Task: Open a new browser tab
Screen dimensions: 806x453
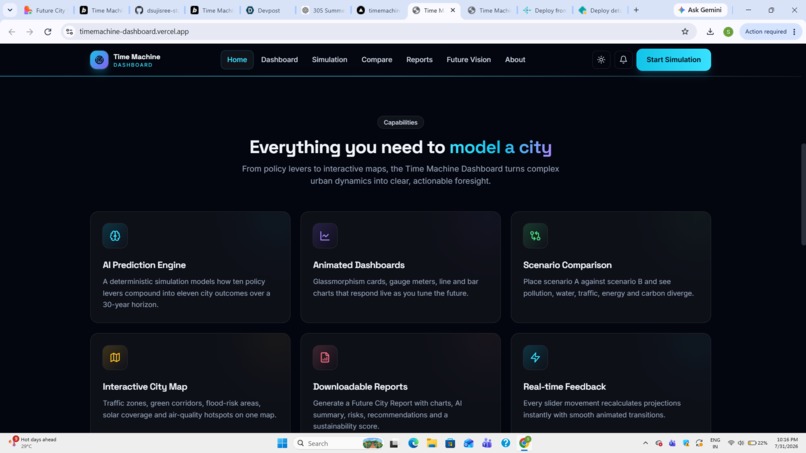Action: click(636, 10)
